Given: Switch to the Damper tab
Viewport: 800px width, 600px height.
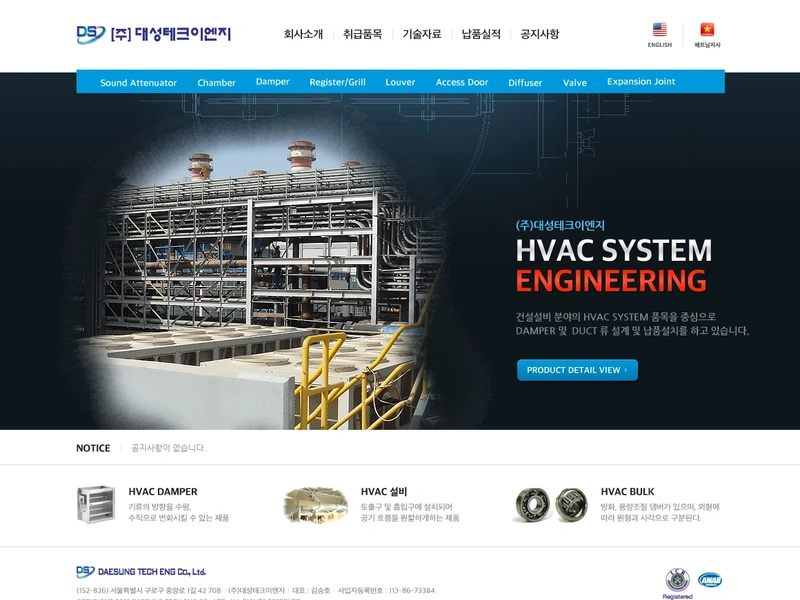Looking at the screenshot, I should 271,82.
